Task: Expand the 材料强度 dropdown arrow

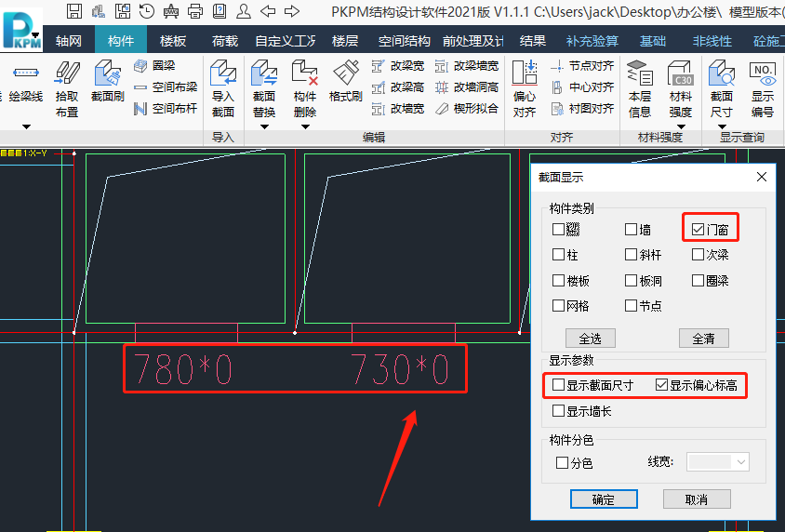Action: 681,126
